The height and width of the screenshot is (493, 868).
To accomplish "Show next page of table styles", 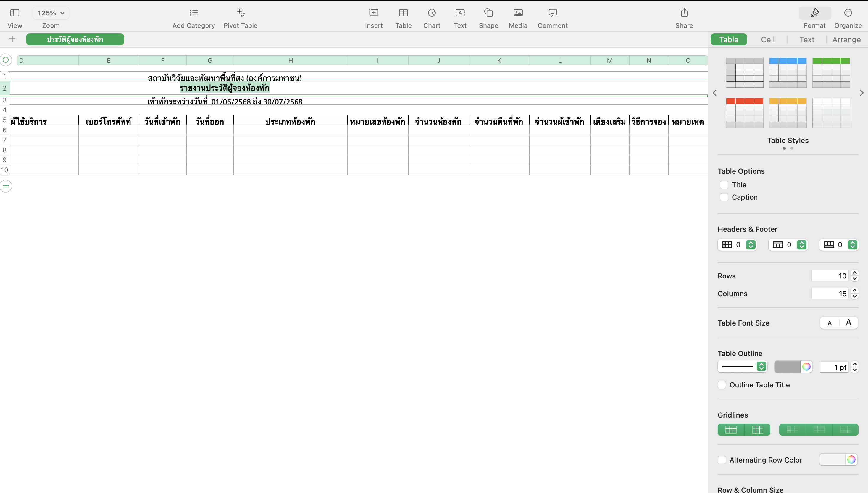I will 861,93.
